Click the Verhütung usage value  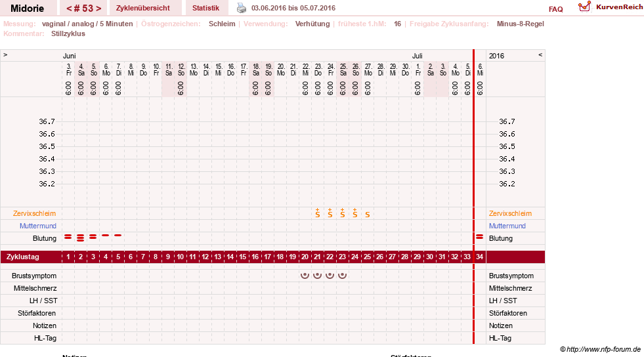tap(312, 24)
